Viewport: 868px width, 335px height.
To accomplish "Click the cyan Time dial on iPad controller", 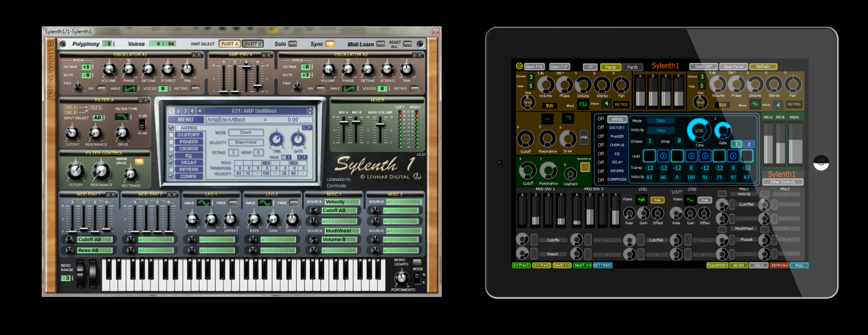I will click(x=699, y=130).
